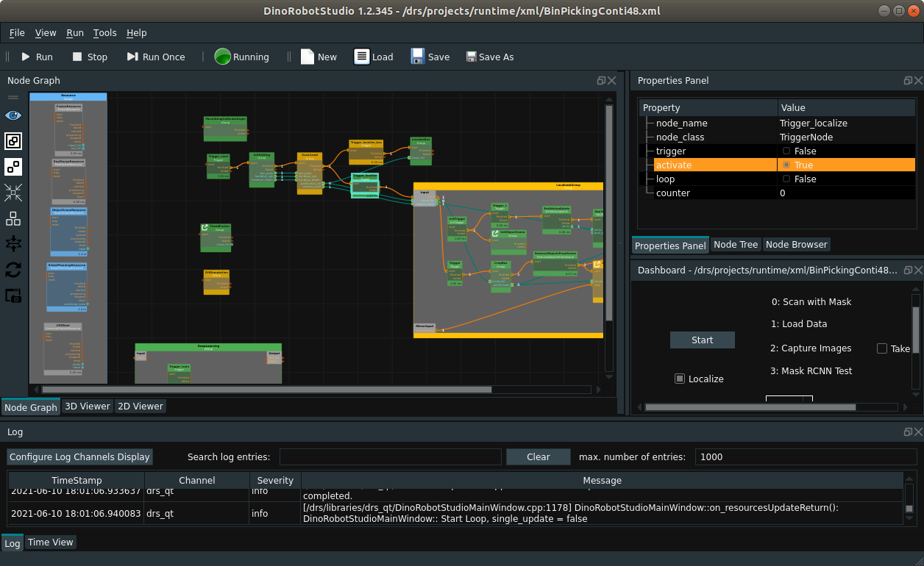Image resolution: width=924 pixels, height=566 pixels.
Task: Click the Node Graph toolbar drag handle
Action: (13, 97)
